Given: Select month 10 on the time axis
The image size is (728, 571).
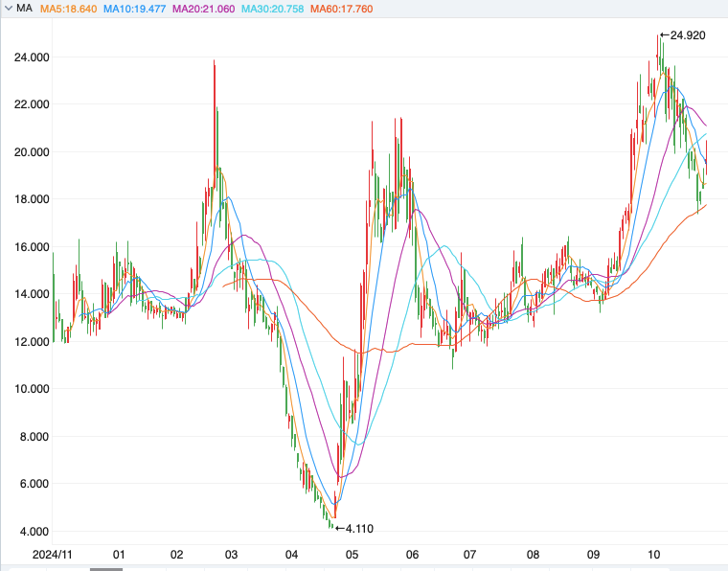Looking at the screenshot, I should (x=655, y=555).
